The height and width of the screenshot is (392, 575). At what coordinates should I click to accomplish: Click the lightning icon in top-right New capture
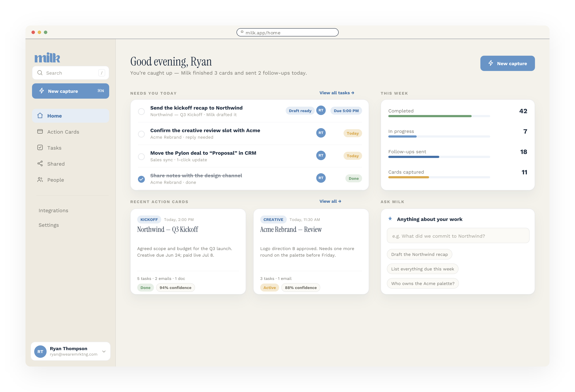tap(491, 63)
